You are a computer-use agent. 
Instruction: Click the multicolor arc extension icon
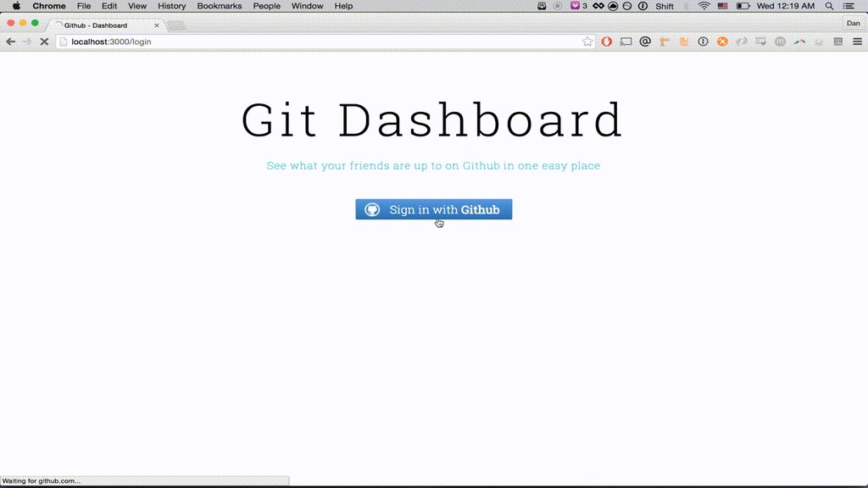coord(799,42)
